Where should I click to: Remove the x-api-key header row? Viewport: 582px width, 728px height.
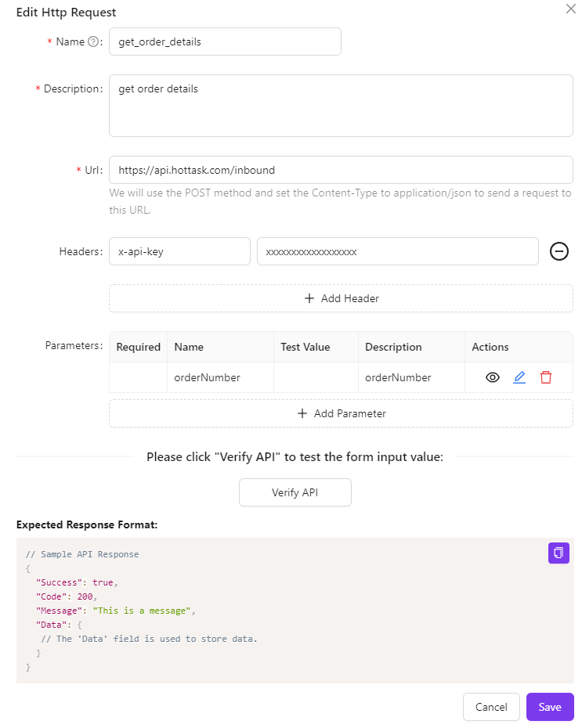559,251
